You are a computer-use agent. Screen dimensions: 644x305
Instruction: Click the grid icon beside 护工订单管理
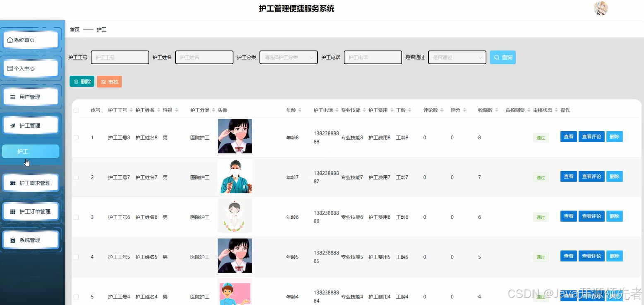12,212
